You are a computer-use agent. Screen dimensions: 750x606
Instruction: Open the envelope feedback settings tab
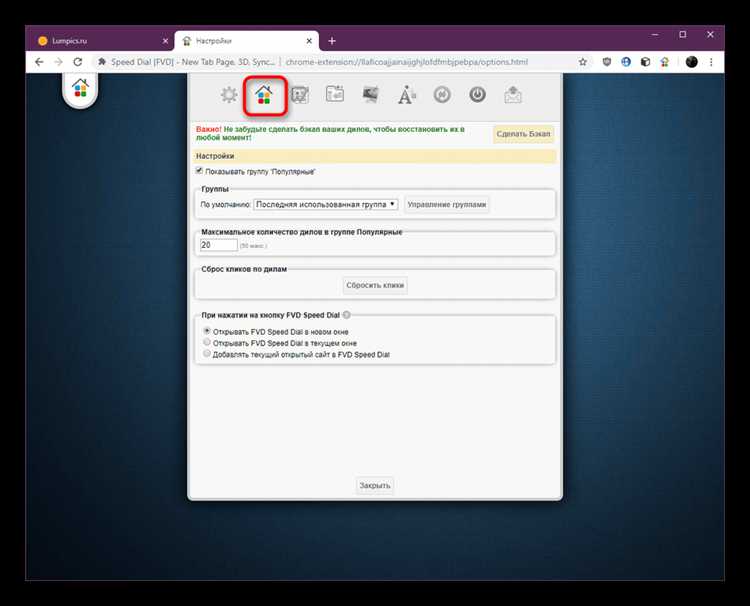pos(513,95)
